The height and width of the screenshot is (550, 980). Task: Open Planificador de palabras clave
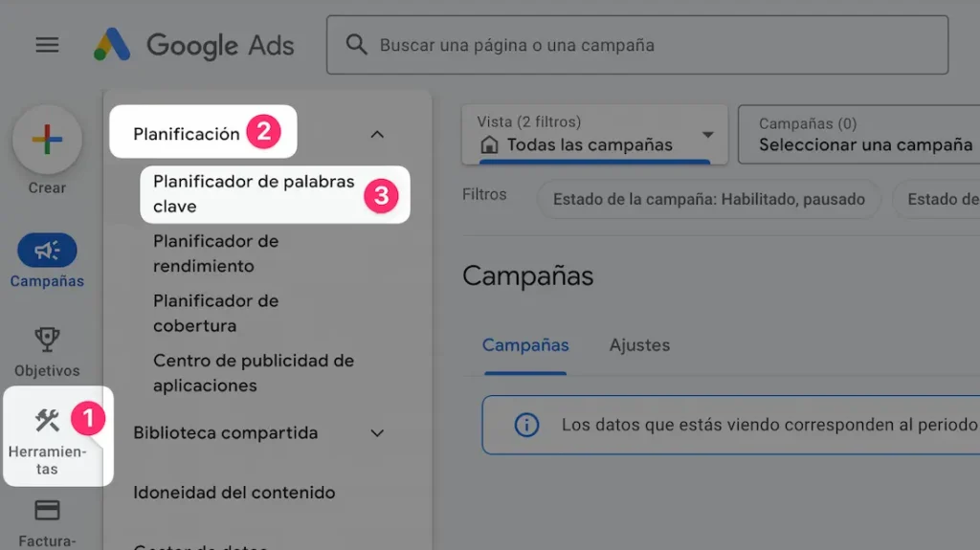[254, 194]
